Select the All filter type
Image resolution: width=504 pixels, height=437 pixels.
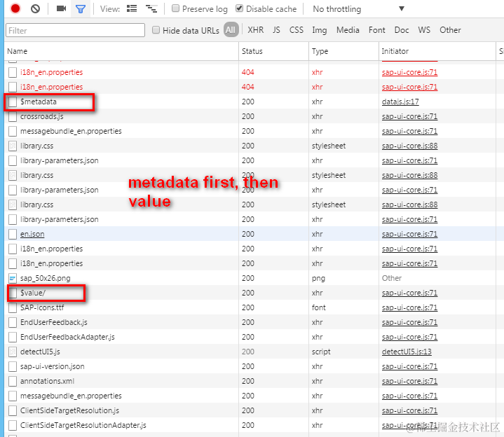(231, 30)
